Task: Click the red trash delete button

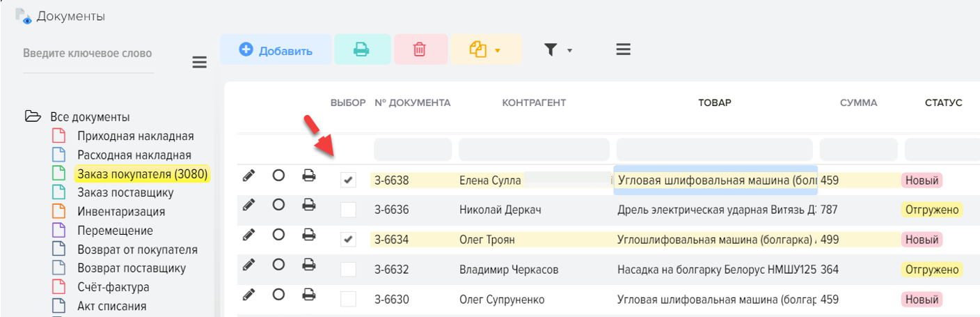Action: (x=419, y=50)
